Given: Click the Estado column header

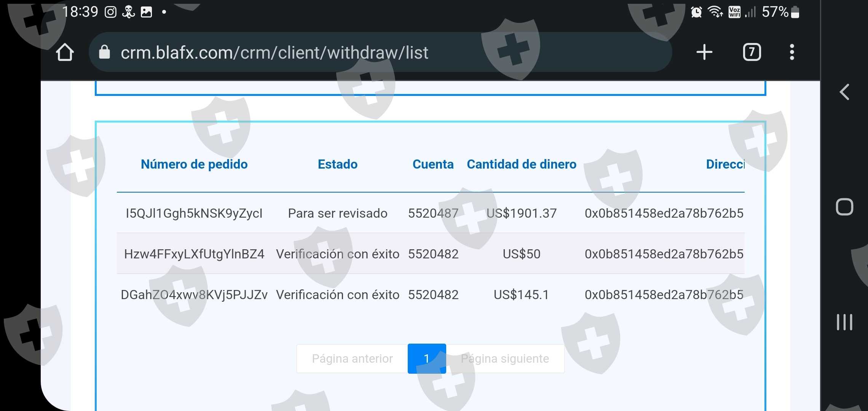Looking at the screenshot, I should (x=338, y=164).
